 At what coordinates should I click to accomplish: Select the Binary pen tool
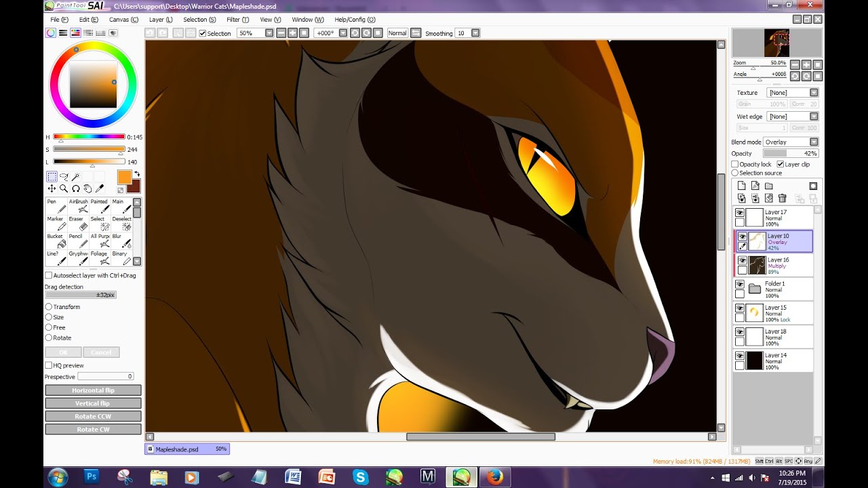pyautogui.click(x=121, y=258)
